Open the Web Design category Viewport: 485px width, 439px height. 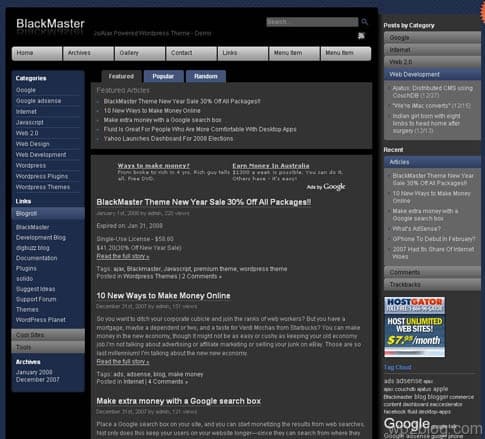tap(33, 144)
